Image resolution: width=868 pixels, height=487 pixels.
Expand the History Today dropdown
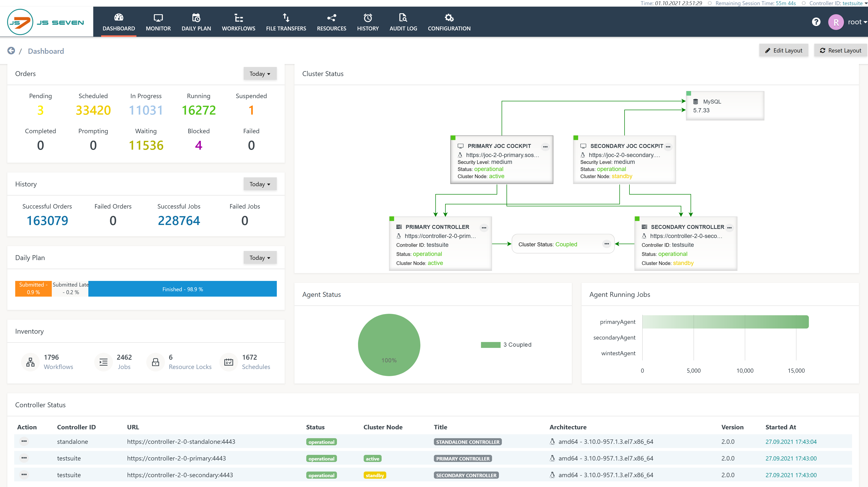click(260, 184)
